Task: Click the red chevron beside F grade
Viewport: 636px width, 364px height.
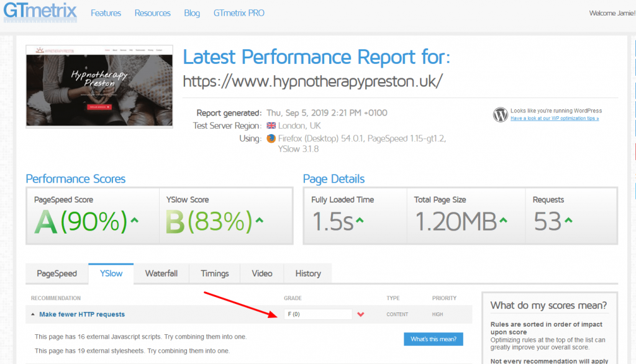Action: 361,314
